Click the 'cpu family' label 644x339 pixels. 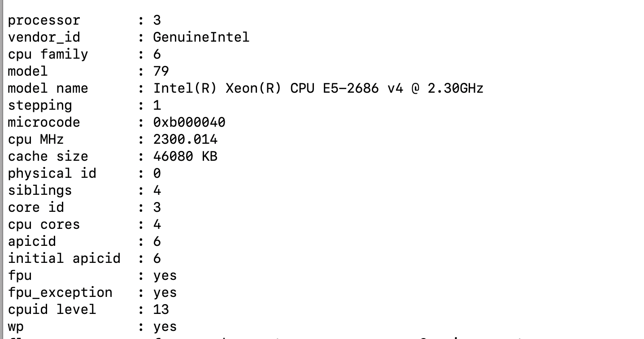pos(48,54)
